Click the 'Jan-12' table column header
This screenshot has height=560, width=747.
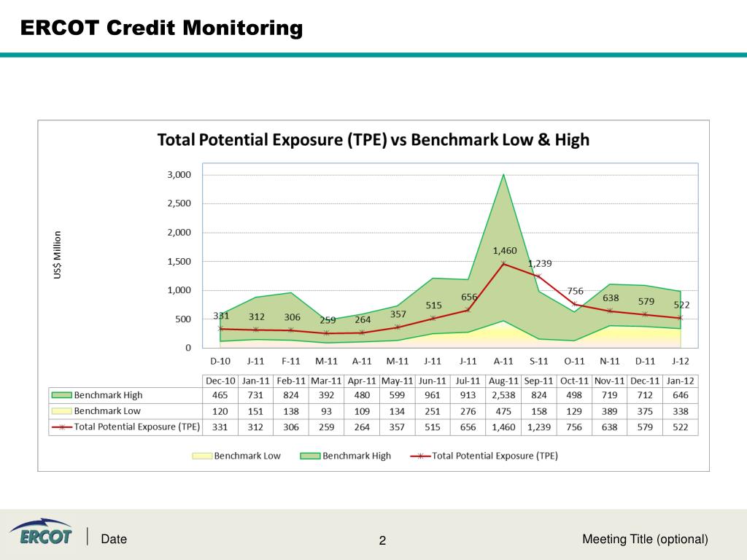pos(681,381)
